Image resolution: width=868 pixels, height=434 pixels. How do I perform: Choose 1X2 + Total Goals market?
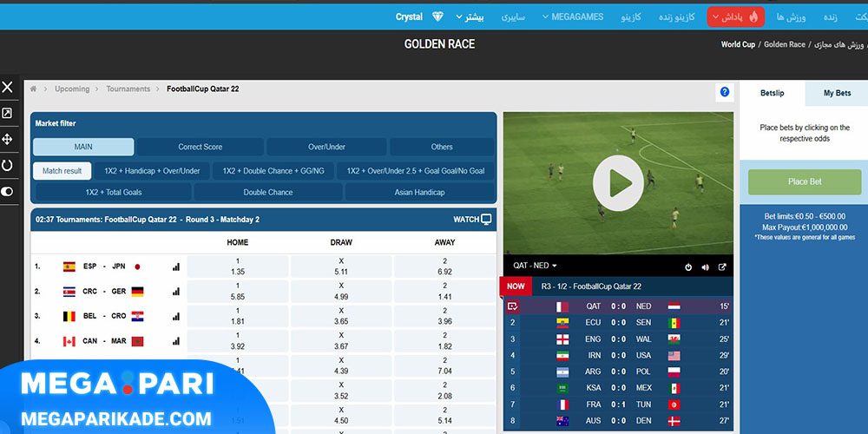[x=114, y=192]
